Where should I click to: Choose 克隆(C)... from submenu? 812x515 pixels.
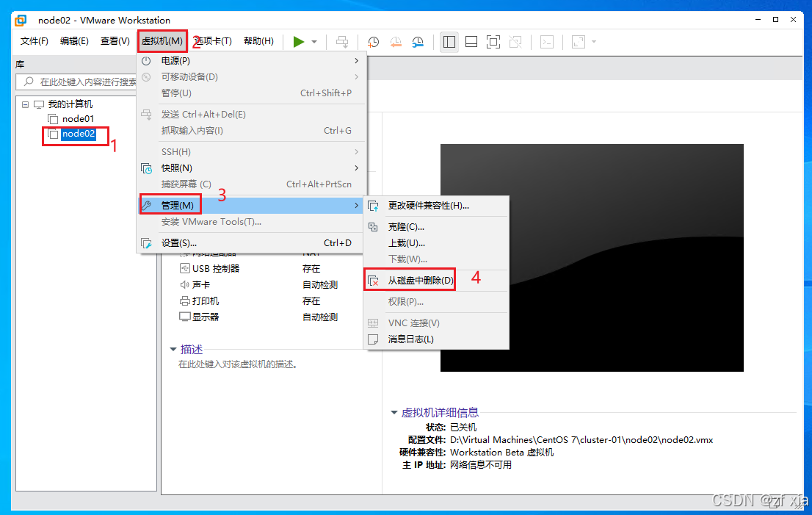[x=437, y=227]
